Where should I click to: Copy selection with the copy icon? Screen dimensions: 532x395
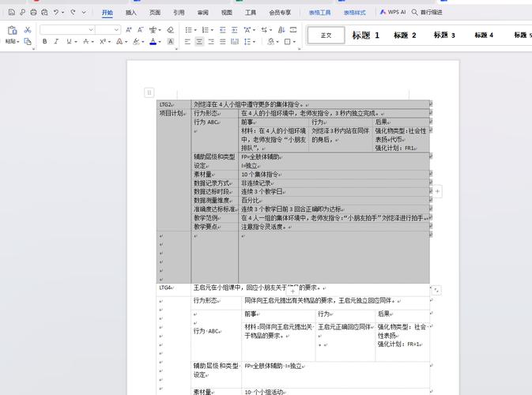(x=28, y=41)
